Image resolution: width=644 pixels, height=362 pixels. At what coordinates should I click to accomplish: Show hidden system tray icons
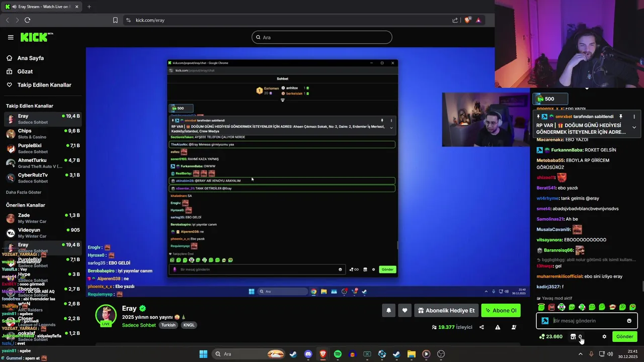click(x=580, y=354)
